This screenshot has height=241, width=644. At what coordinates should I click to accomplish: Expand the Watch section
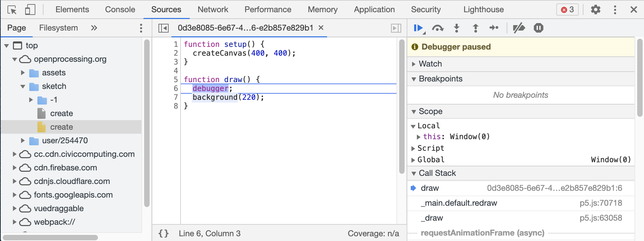click(x=414, y=64)
